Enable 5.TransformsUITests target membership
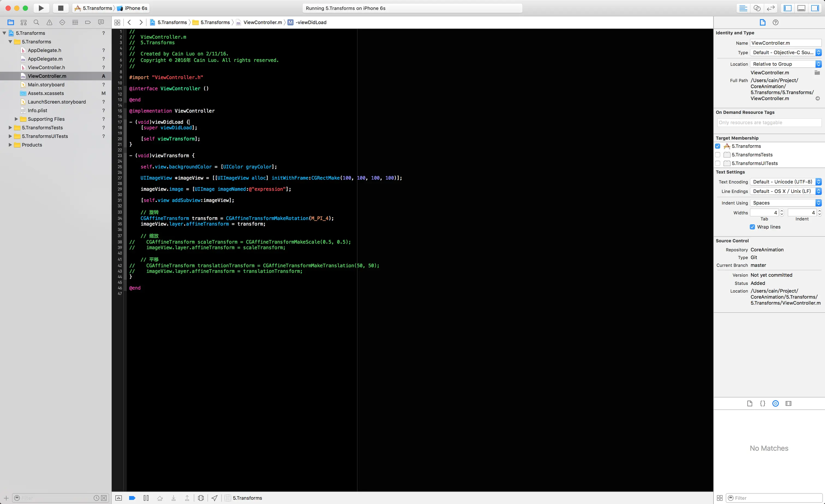The height and width of the screenshot is (504, 825). point(718,163)
